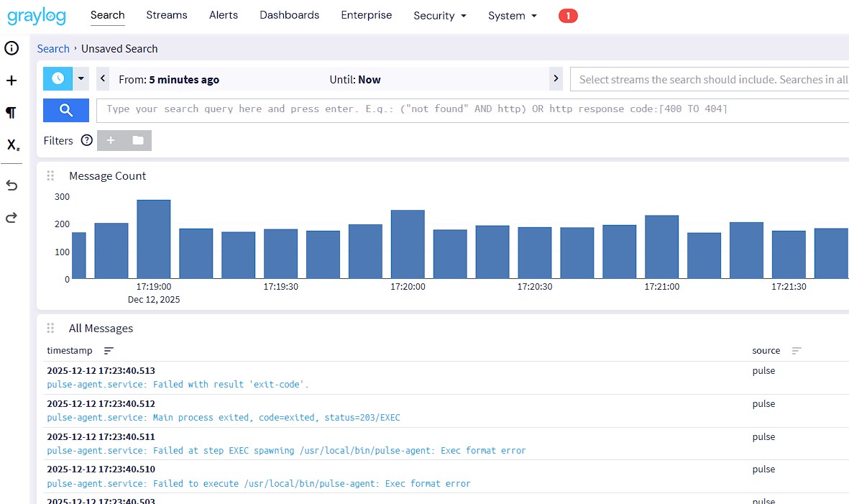Open the time range preset dropdown arrow
This screenshot has width=849, height=504.
click(x=80, y=78)
